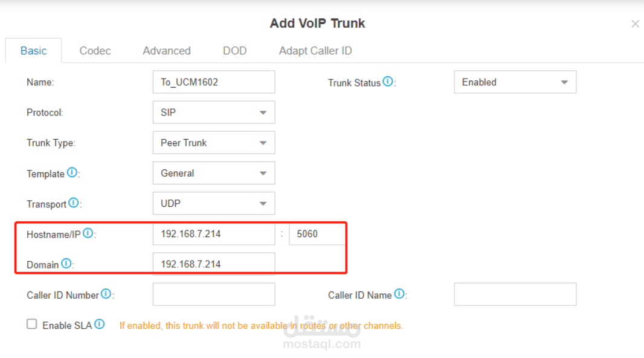The height and width of the screenshot is (358, 644).
Task: Click the Trunk Status info icon
Action: [388, 82]
